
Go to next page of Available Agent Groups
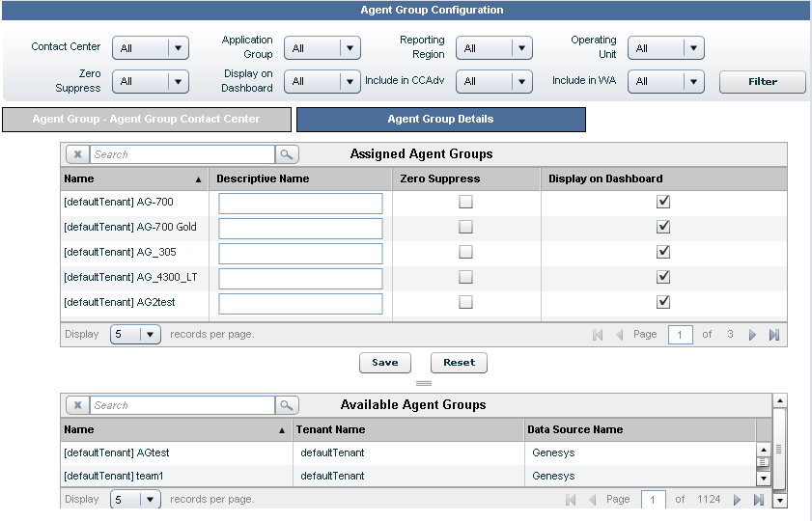[x=737, y=500]
